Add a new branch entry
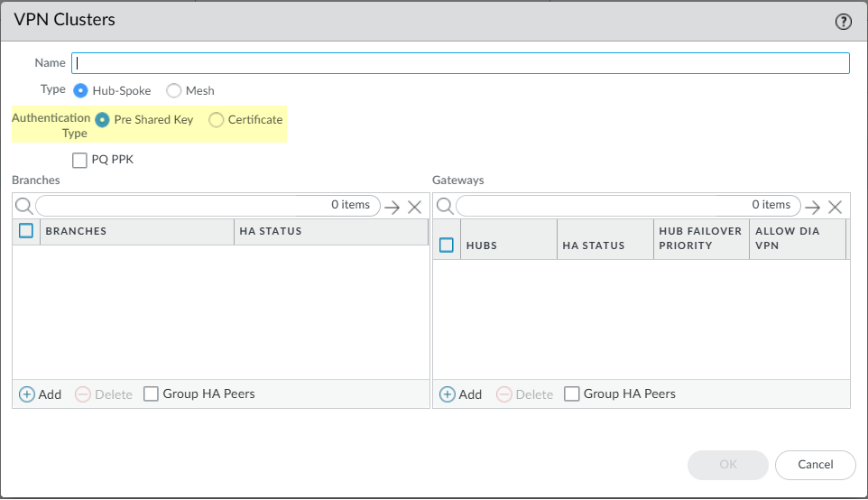 point(40,394)
